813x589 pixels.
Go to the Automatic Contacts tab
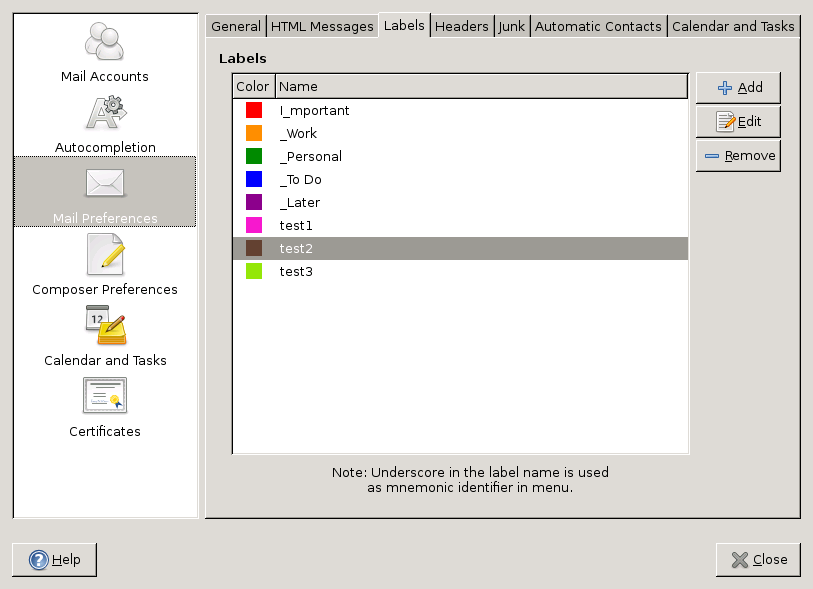(598, 27)
